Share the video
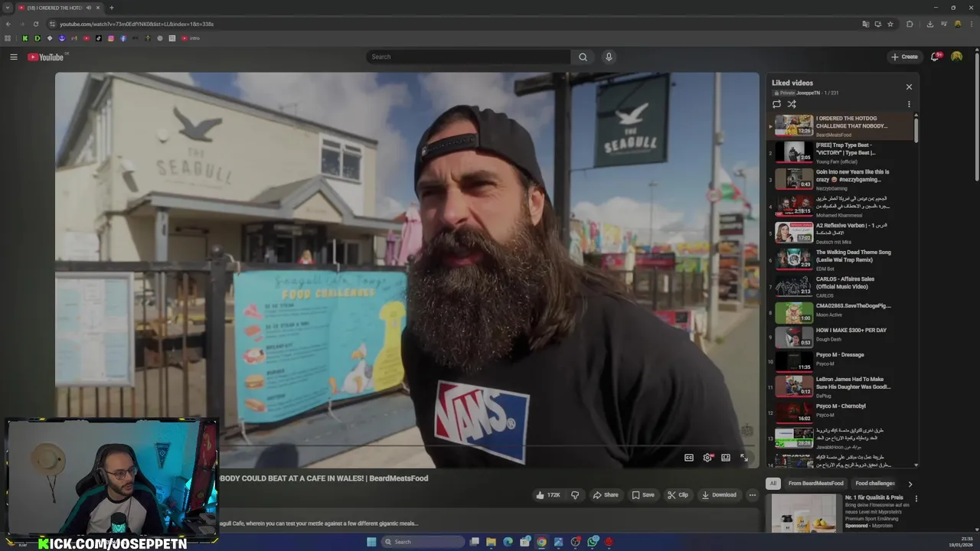Viewport: 980px width, 551px height. 606,495
